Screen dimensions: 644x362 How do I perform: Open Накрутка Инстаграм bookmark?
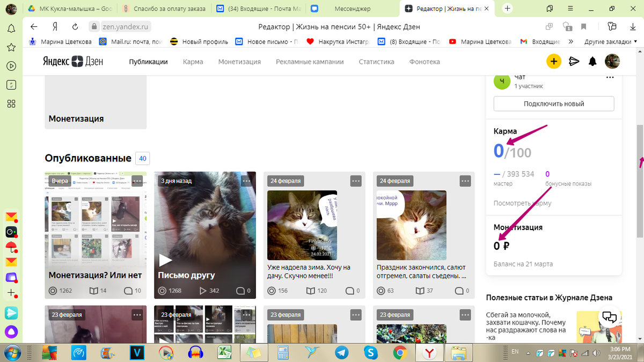338,41
